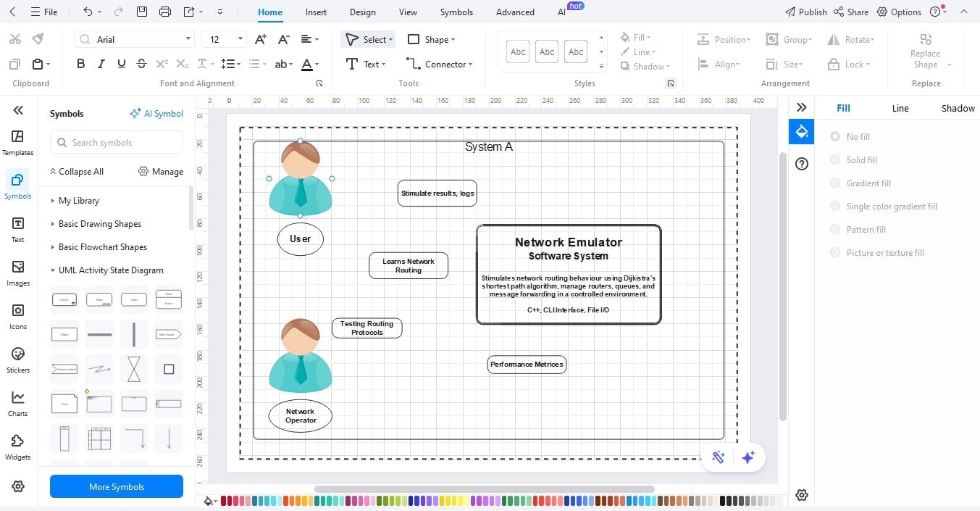980x511 pixels.
Task: Click the Publish button
Action: [x=806, y=12]
